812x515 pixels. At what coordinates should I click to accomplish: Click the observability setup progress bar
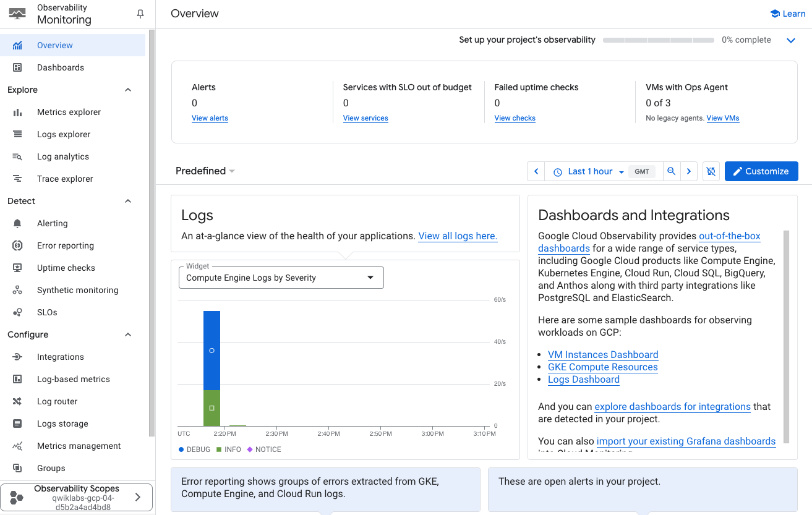pyautogui.click(x=658, y=40)
